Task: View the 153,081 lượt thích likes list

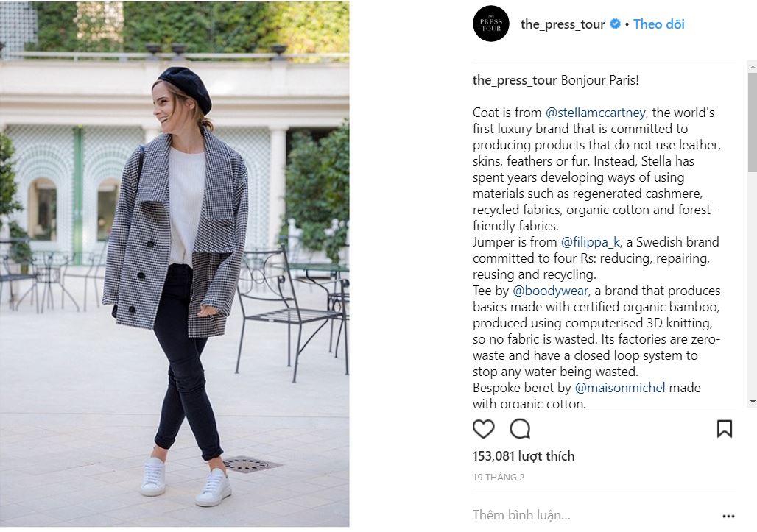Action: tap(524, 456)
